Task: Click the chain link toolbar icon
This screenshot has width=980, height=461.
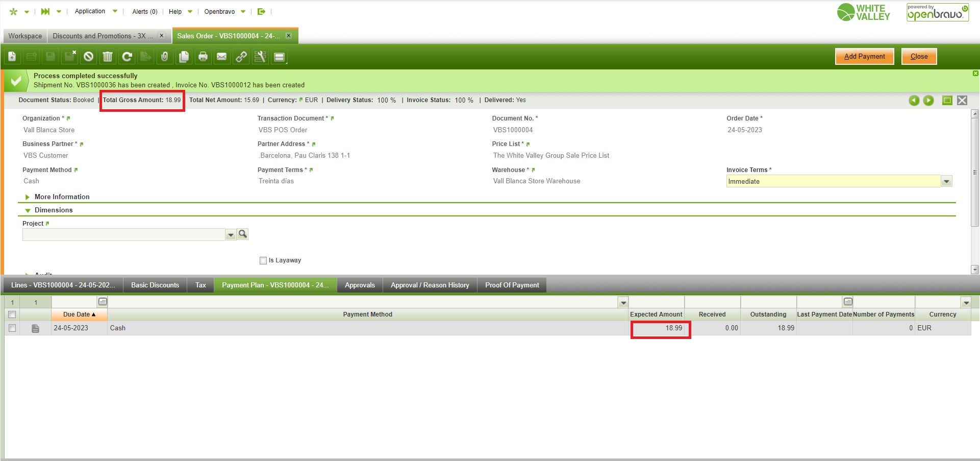Action: pyautogui.click(x=241, y=57)
